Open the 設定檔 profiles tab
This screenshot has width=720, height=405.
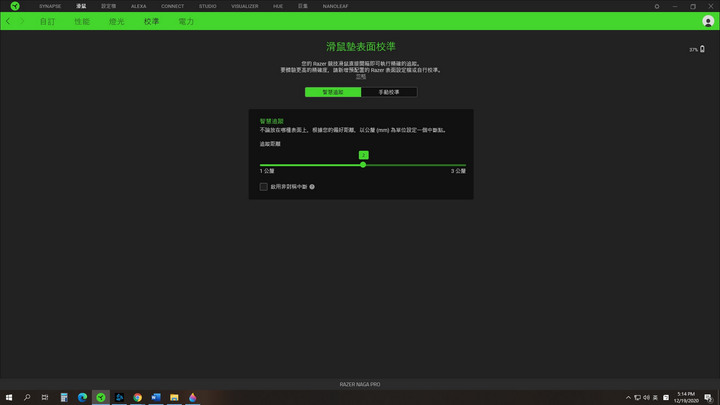coord(109,6)
